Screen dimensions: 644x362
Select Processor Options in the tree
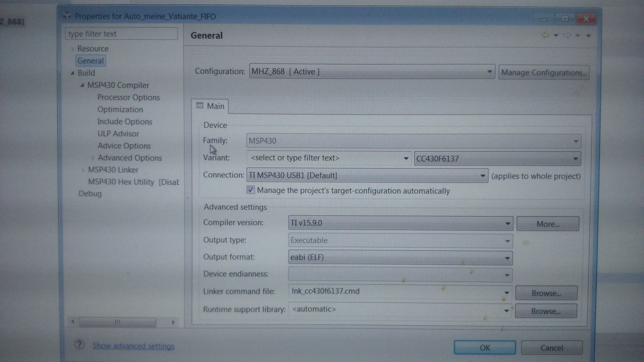(x=128, y=97)
